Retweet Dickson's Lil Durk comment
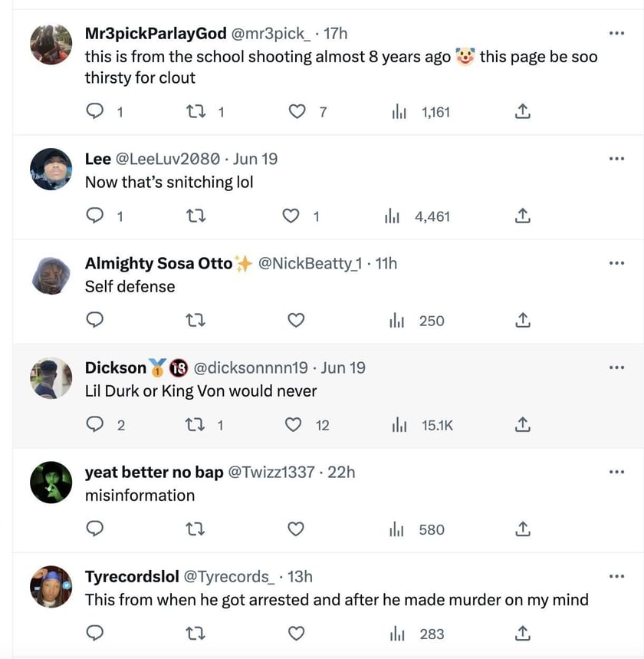 195,424
